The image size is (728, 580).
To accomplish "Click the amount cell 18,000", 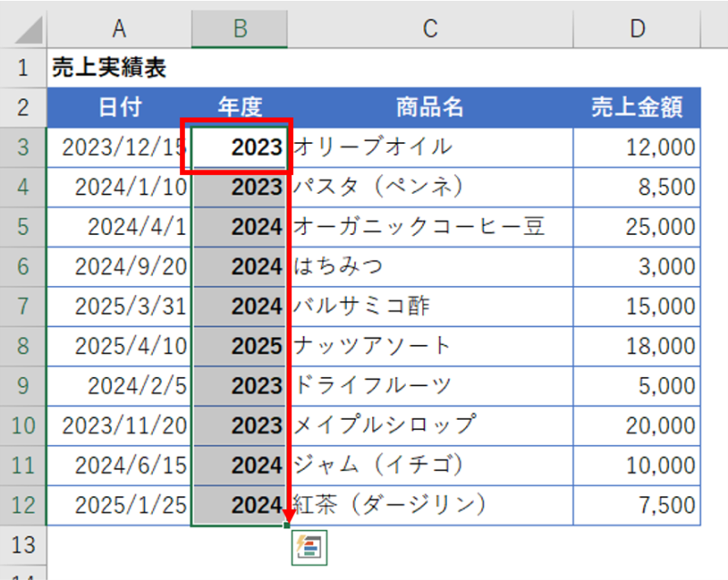I will [x=637, y=346].
